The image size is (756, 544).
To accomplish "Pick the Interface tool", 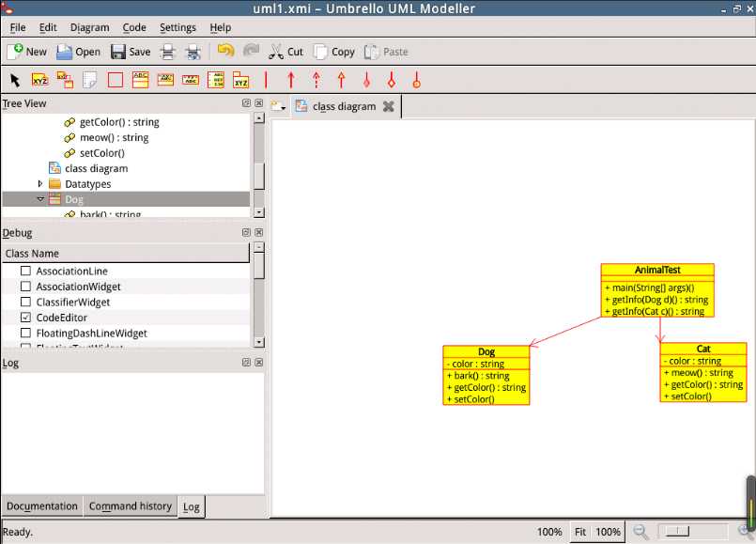I will [165, 80].
